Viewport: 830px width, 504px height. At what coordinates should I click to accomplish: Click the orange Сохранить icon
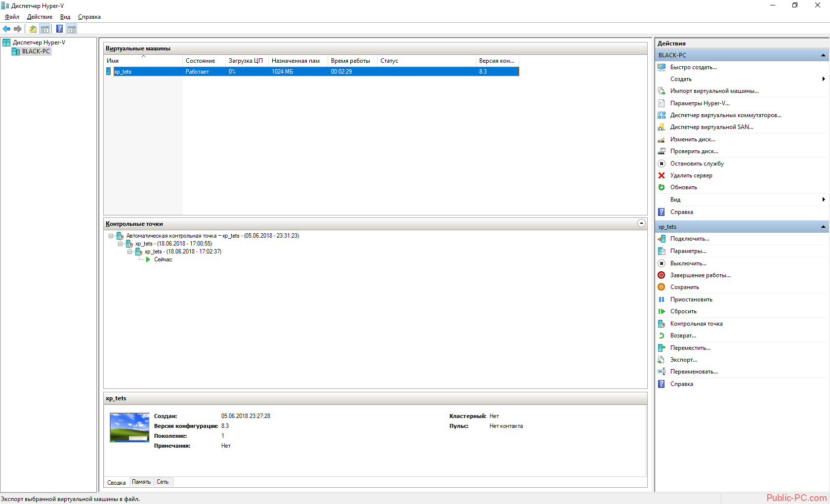[662, 287]
